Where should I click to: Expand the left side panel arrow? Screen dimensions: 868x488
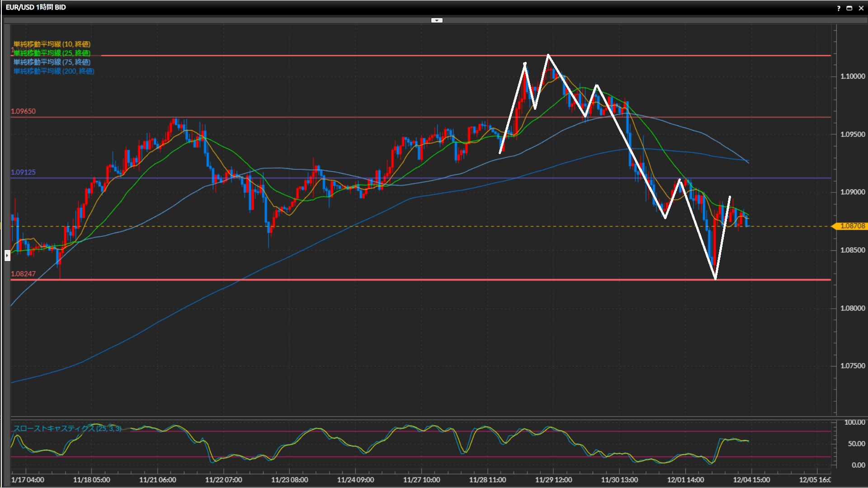(7, 256)
